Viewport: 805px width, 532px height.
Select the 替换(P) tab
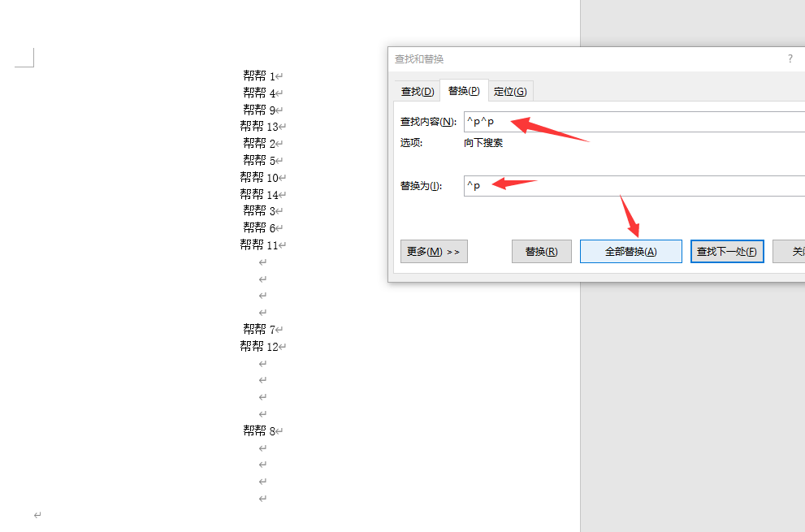pos(463,92)
